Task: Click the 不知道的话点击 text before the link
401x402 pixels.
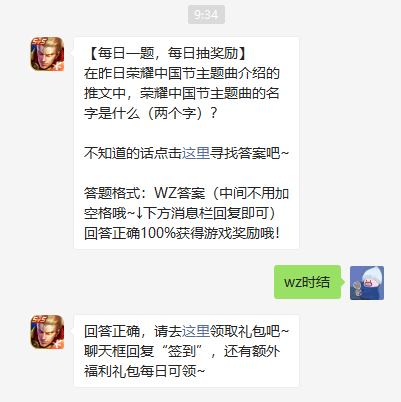Action: point(133,153)
